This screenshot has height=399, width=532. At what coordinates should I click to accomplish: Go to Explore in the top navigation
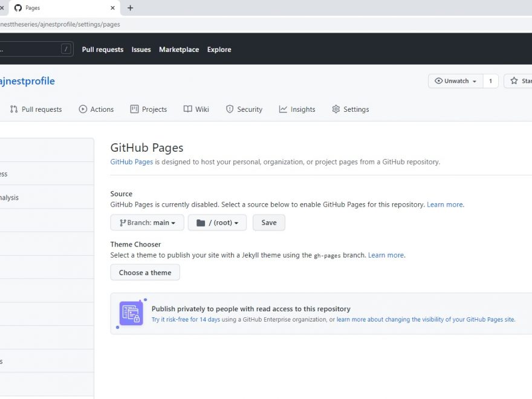[x=219, y=50]
